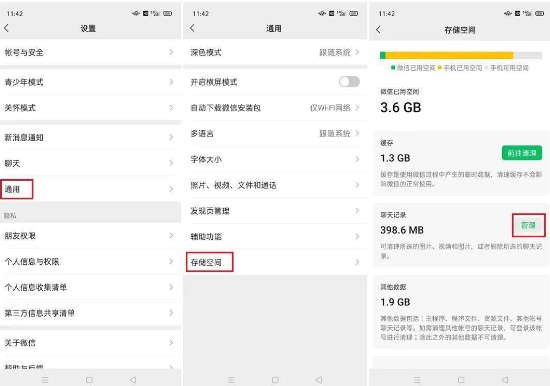This screenshot has height=386, width=550.
Task: Open the chevron on the 辅助功能 row
Action: coord(357,236)
